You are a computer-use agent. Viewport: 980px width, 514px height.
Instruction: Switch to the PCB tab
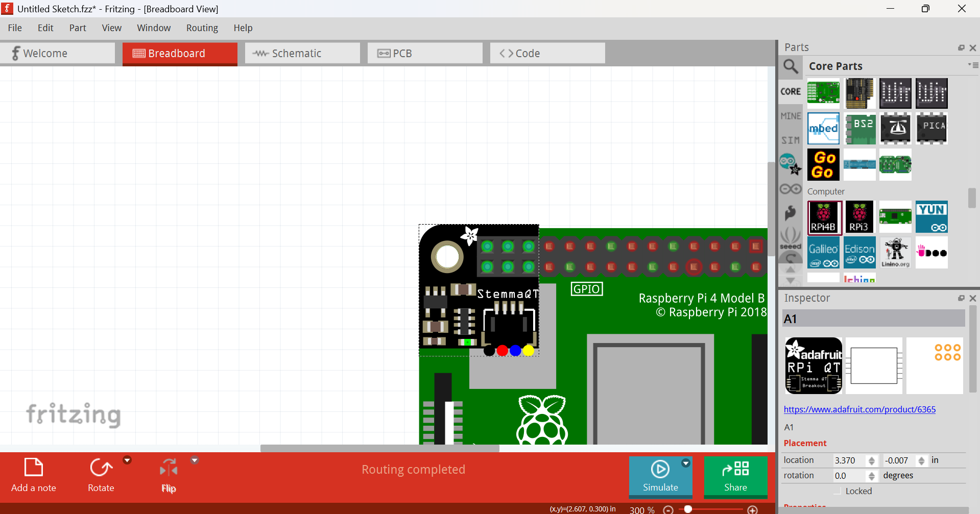[425, 53]
